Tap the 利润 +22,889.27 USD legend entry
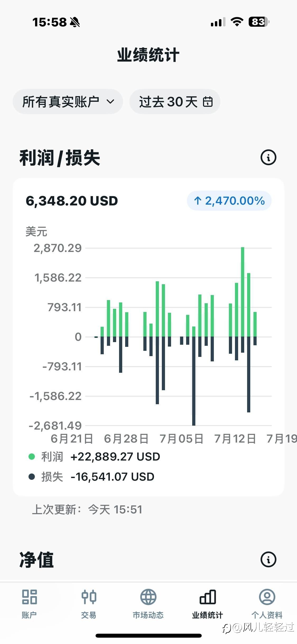 tap(94, 457)
